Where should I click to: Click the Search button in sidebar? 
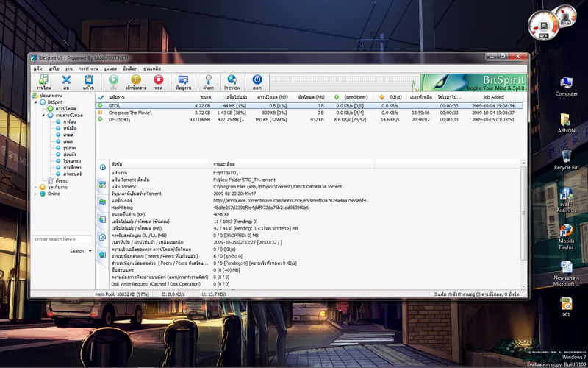77,251
